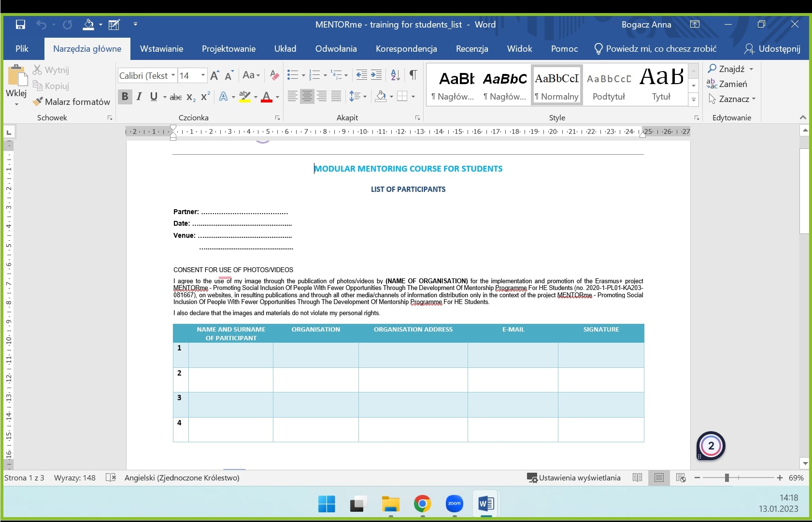The height and width of the screenshot is (522, 812).
Task: Open ribbon display options icon in title bar
Action: [695, 24]
